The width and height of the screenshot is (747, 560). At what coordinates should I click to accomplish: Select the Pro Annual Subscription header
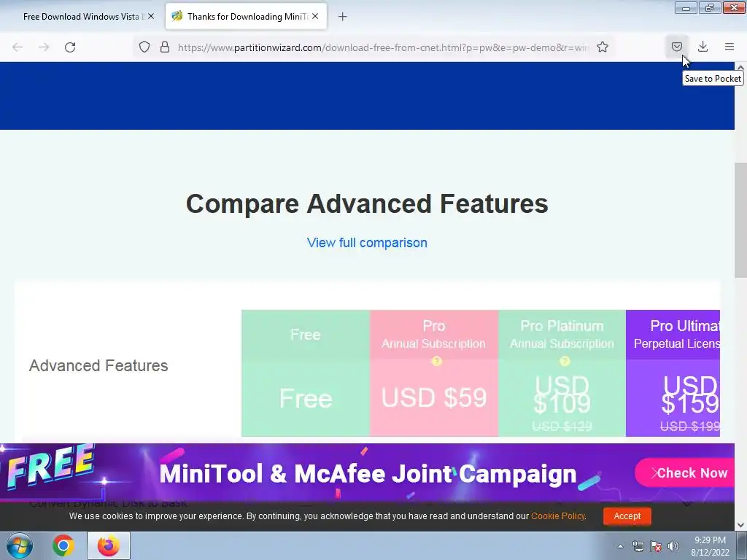(x=433, y=334)
